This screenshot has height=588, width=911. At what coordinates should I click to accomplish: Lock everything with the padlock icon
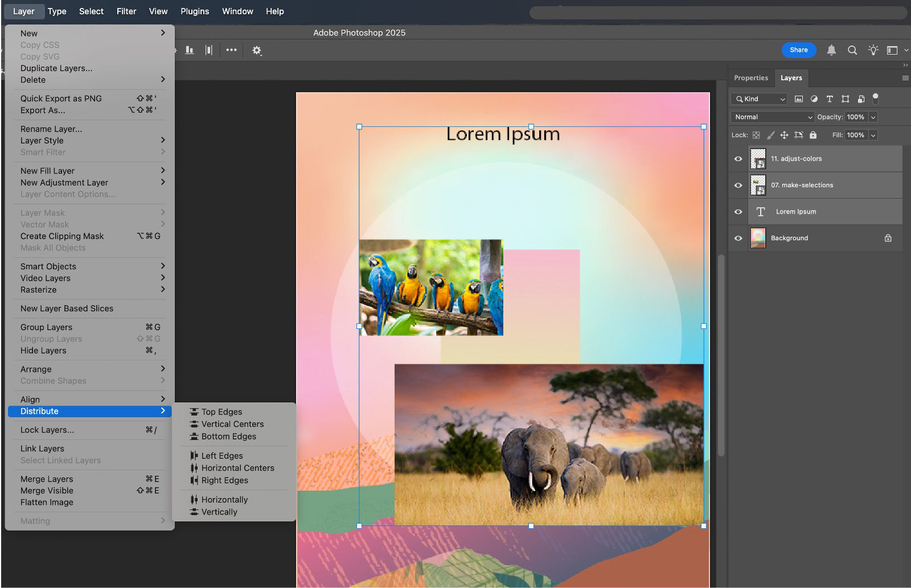[x=813, y=135]
